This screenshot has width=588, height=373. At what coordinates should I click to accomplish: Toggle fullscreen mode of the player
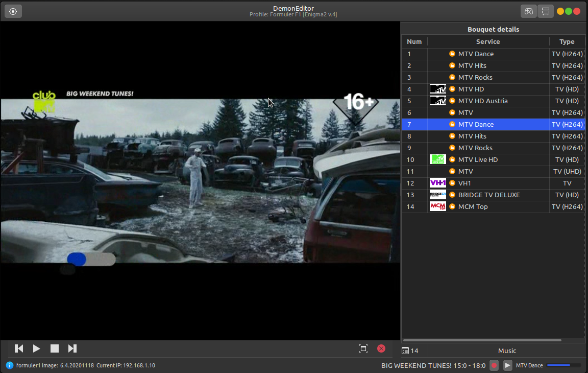[363, 348]
